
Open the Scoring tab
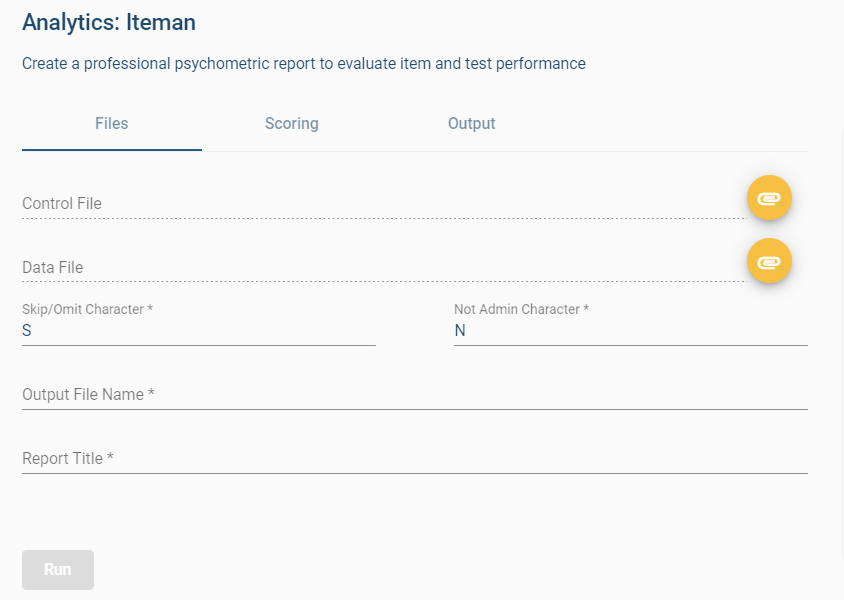click(292, 124)
